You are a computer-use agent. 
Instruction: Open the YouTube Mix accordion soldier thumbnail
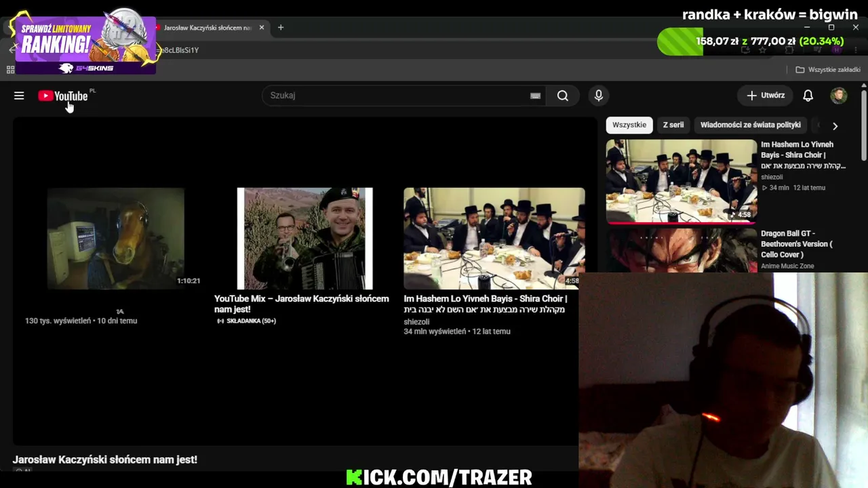[x=305, y=239]
